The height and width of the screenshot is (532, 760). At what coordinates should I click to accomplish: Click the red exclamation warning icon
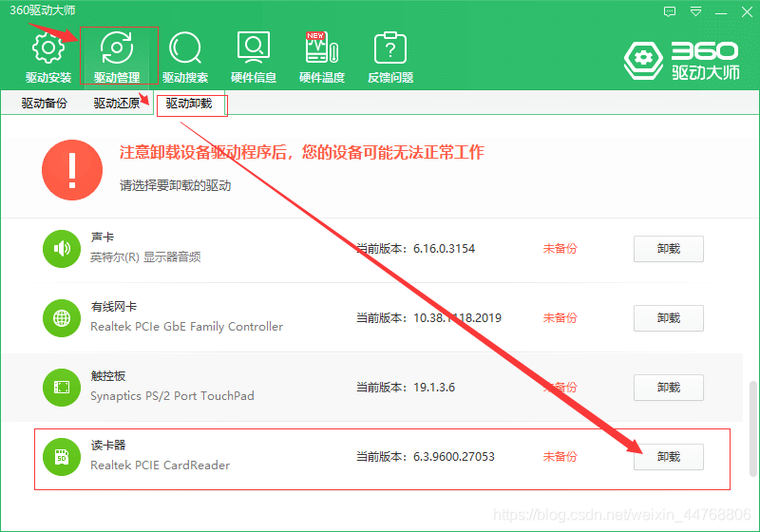pyautogui.click(x=72, y=170)
